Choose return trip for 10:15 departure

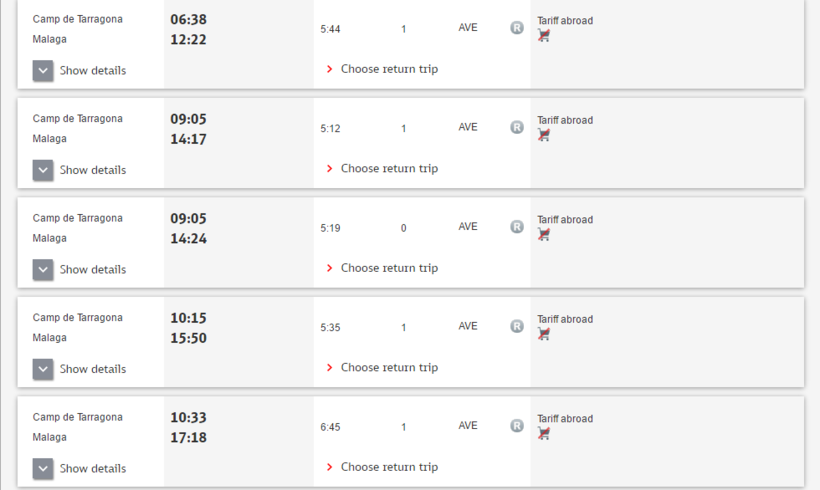pyautogui.click(x=388, y=367)
